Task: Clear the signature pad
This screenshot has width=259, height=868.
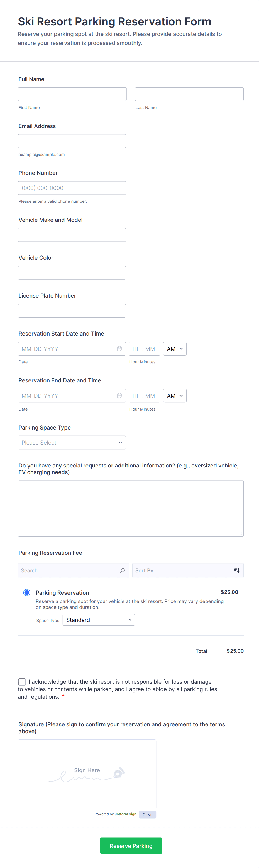Action: pyautogui.click(x=147, y=814)
